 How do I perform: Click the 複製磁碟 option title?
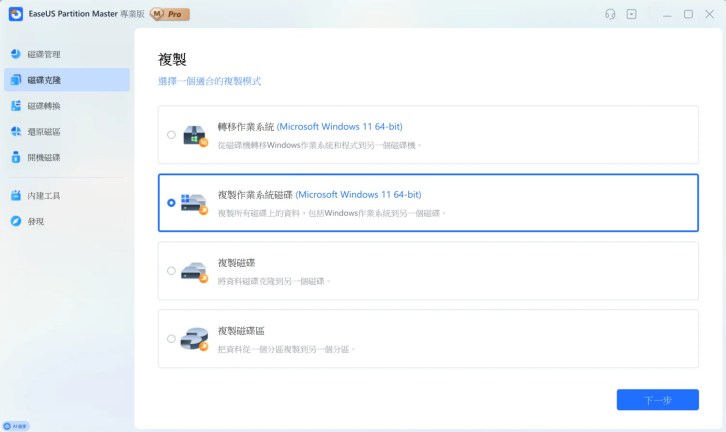click(x=237, y=263)
